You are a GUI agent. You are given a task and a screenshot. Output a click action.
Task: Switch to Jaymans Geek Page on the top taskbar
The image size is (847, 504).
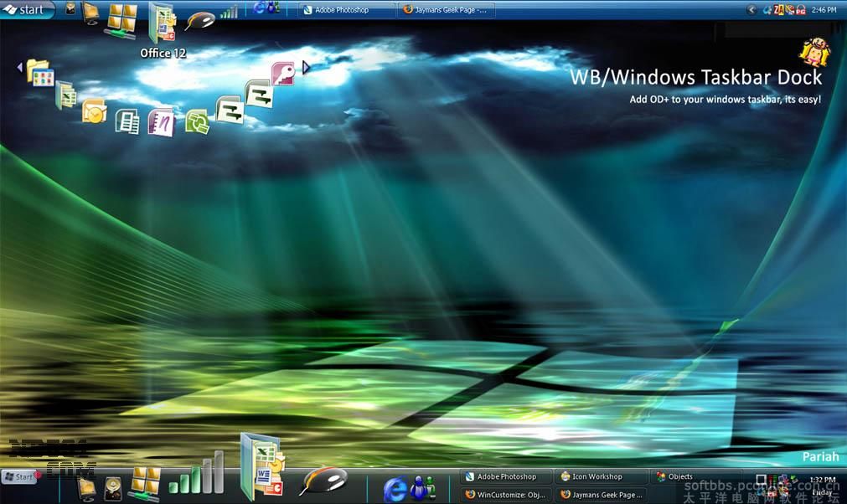445,10
